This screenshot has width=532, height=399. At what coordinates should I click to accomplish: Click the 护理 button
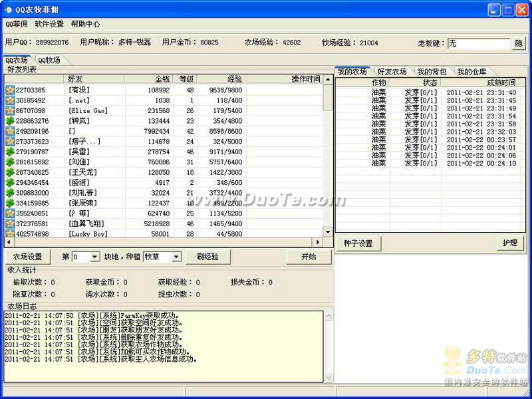tap(510, 243)
